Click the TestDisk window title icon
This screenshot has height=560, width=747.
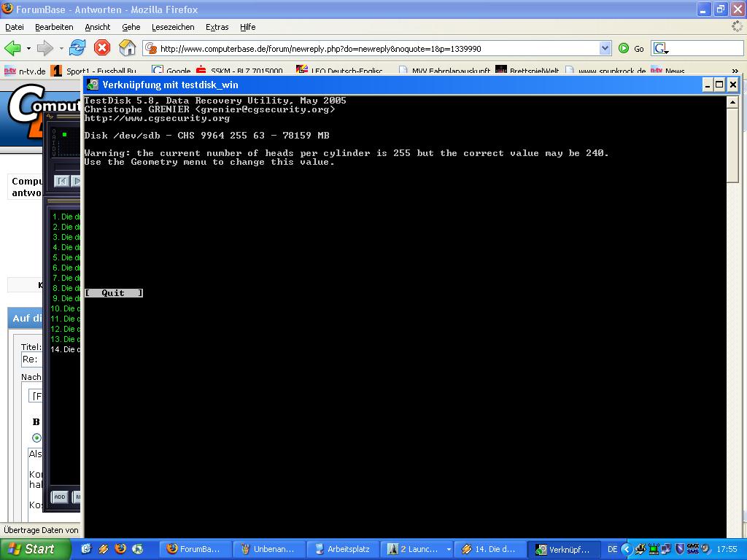pyautogui.click(x=93, y=85)
